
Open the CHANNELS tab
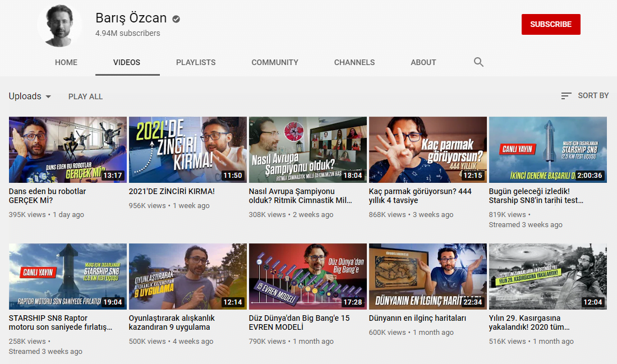[354, 62]
